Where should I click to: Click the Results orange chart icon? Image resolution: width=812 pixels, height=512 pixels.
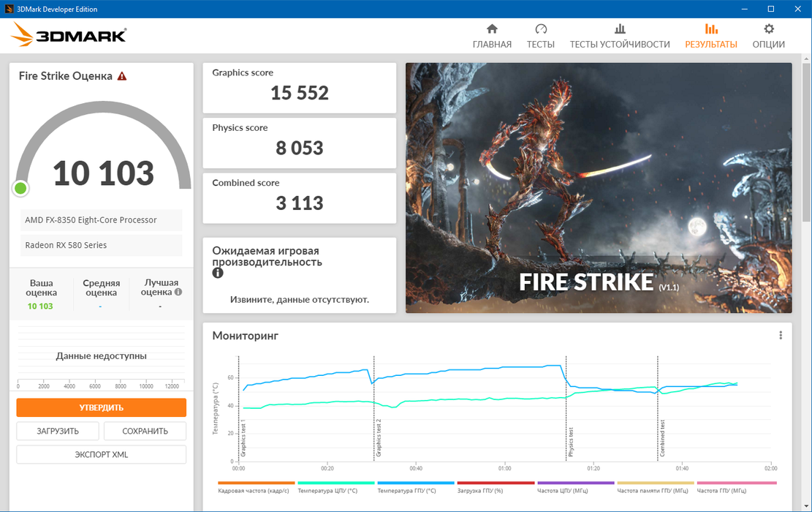tap(711, 29)
